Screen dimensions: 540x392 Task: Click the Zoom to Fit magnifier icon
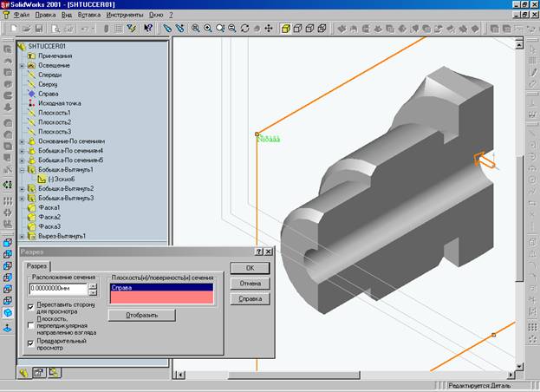click(x=195, y=29)
